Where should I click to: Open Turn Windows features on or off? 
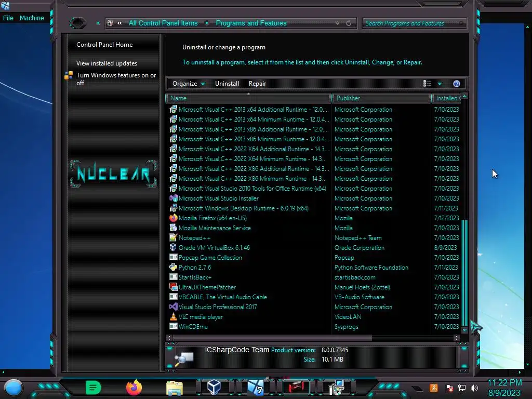[116, 79]
